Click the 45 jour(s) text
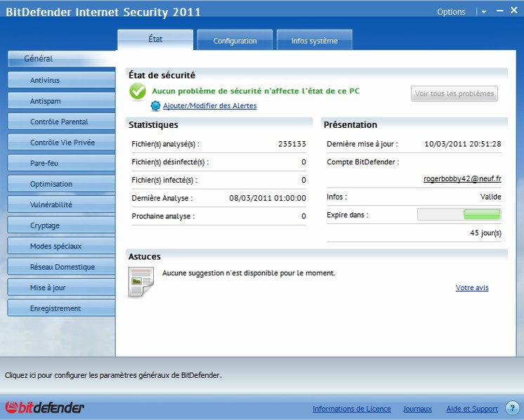Viewport: 524px width, 420px height. (x=485, y=233)
